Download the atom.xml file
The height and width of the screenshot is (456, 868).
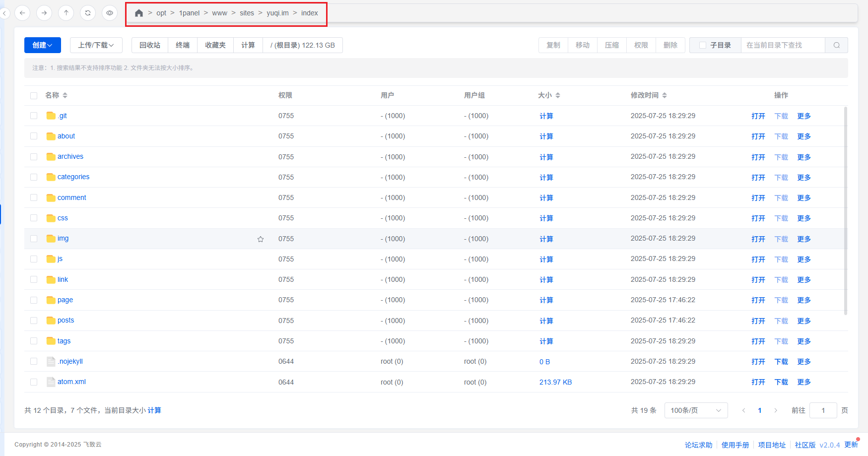pos(781,382)
